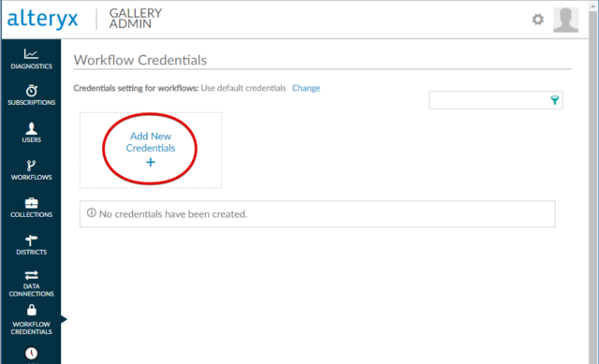
Task: Open Data Connections arrows icon
Action: [x=31, y=275]
